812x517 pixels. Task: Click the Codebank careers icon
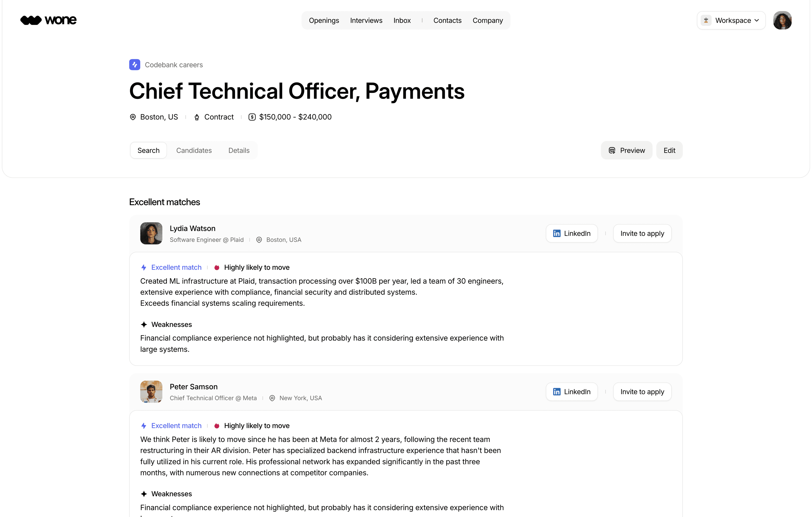click(x=135, y=65)
